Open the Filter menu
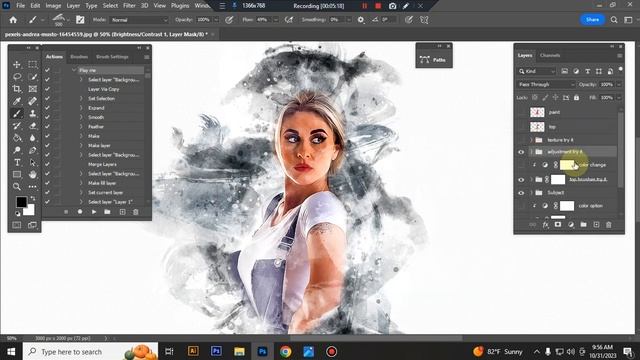640x360 pixels. (x=129, y=6)
